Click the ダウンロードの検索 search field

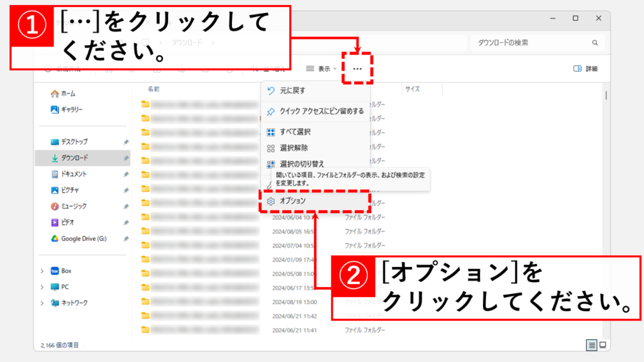[528, 43]
